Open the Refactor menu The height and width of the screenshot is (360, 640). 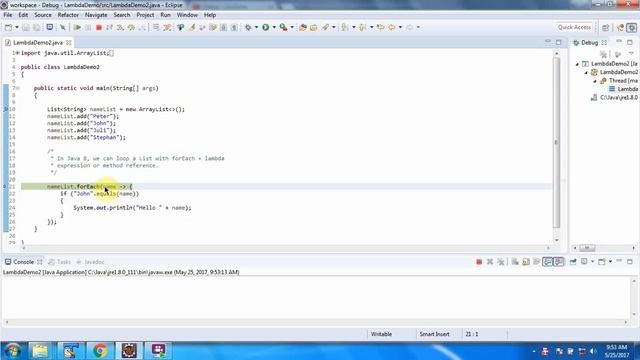(68, 15)
